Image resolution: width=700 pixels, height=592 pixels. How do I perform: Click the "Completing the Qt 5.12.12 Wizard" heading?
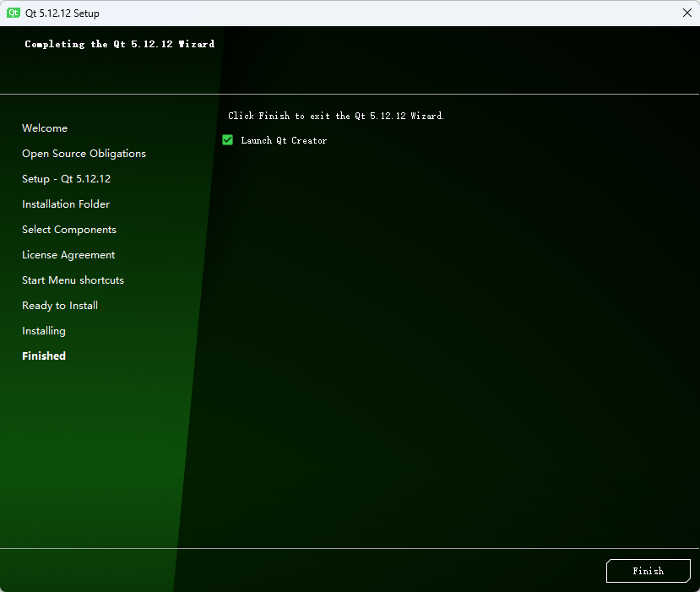point(119,44)
